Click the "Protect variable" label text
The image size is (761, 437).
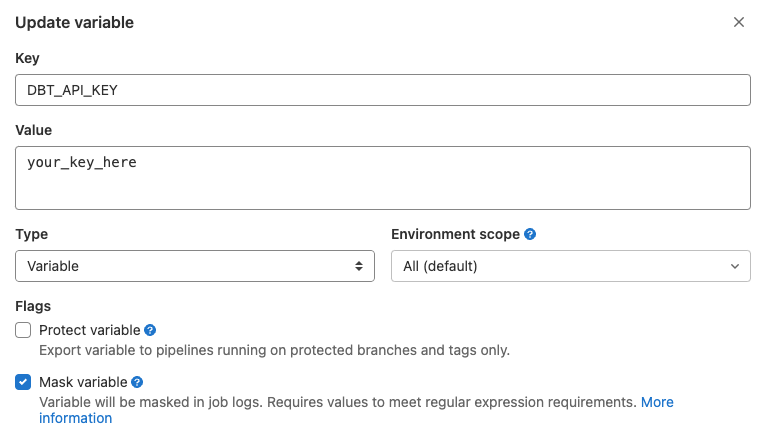90,330
